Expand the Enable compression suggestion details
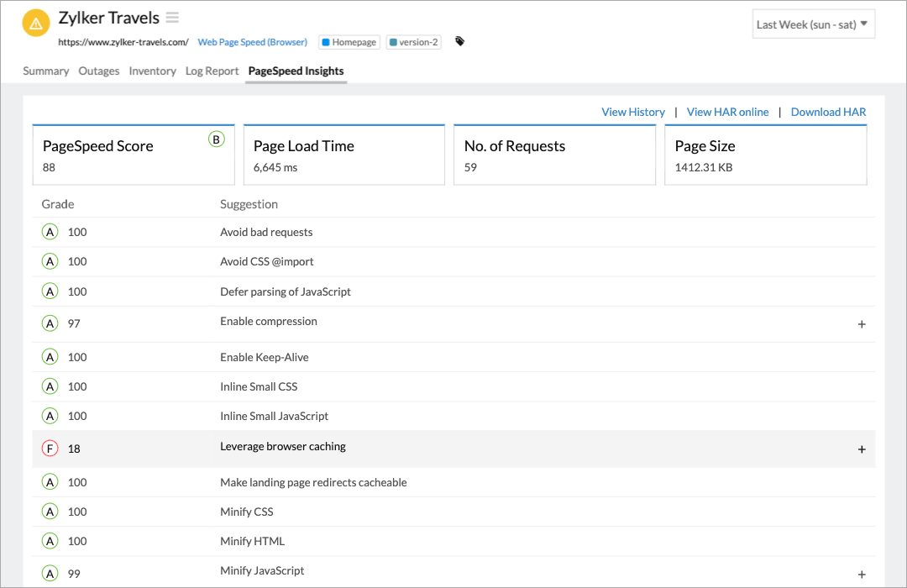 [862, 323]
